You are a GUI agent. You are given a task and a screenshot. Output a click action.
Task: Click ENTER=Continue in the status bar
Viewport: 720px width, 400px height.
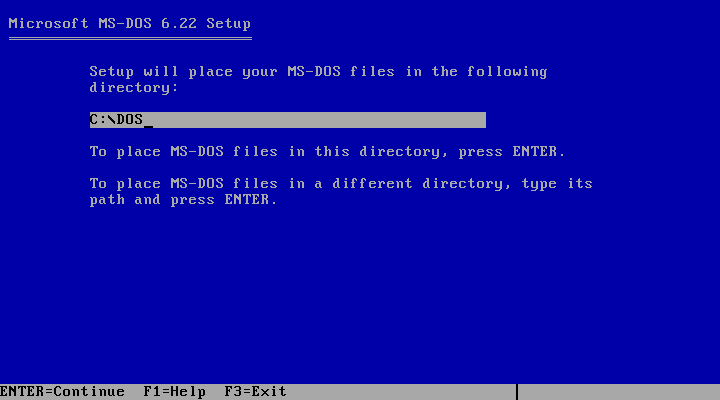pos(62,392)
